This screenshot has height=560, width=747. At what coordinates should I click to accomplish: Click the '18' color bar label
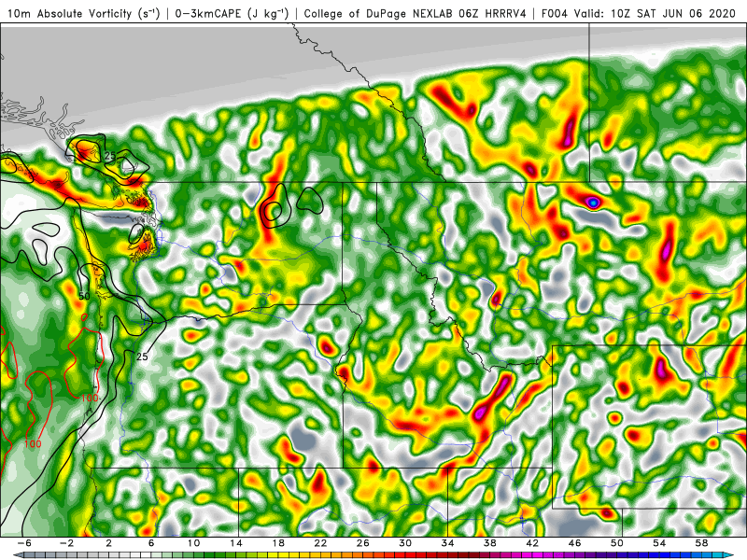pos(278,543)
